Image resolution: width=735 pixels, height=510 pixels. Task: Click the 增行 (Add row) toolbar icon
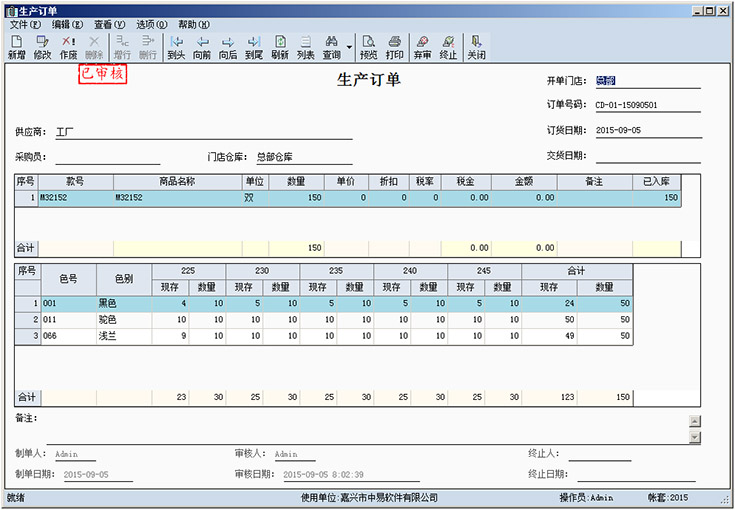122,47
